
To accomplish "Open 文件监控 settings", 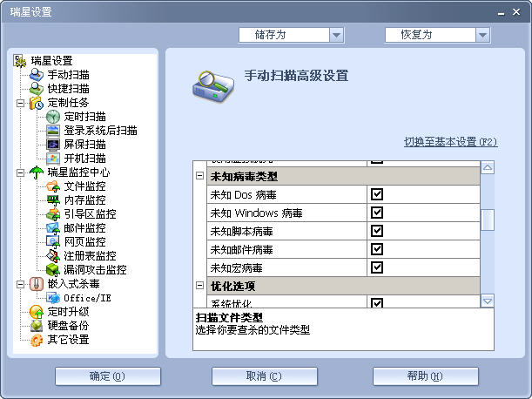I will (x=84, y=186).
